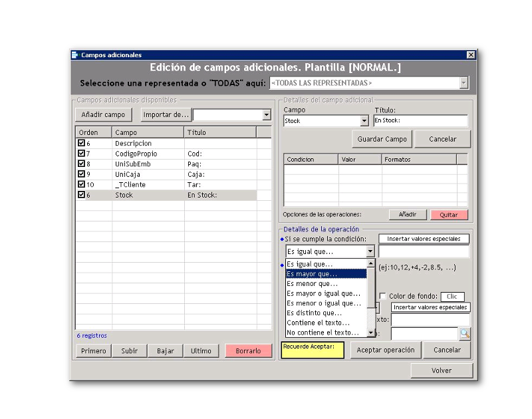
Task: Click the Campos adicionales title bar icon
Action: [x=75, y=55]
